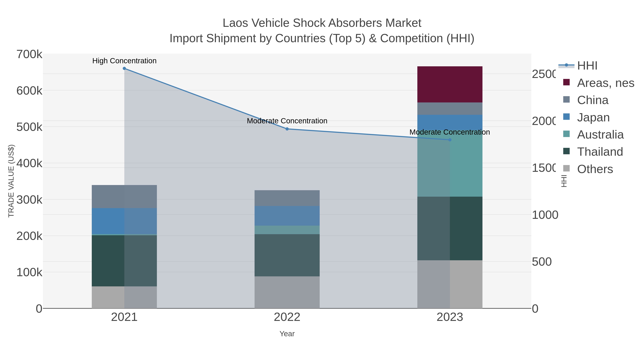Viewport: 644px width, 362px height.
Task: Click the 2023 Areas, nes bar segment
Action: click(x=450, y=84)
